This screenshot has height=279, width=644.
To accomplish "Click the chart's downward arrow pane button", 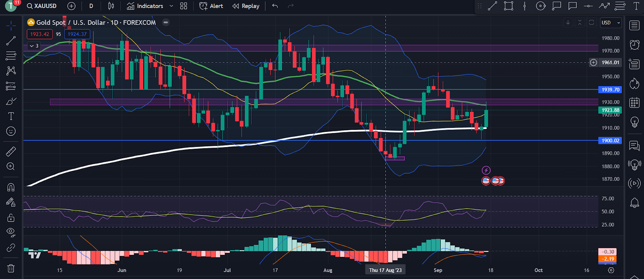I will tap(568, 23).
